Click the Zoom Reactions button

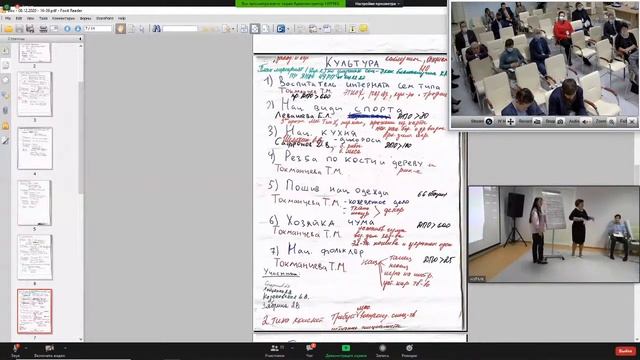click(409, 351)
